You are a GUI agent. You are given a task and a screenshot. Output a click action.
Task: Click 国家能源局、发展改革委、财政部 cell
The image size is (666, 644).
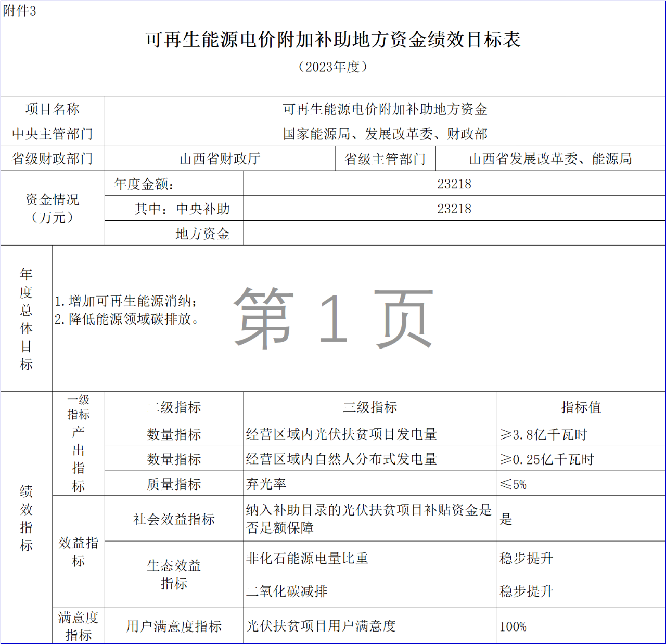coord(385,134)
